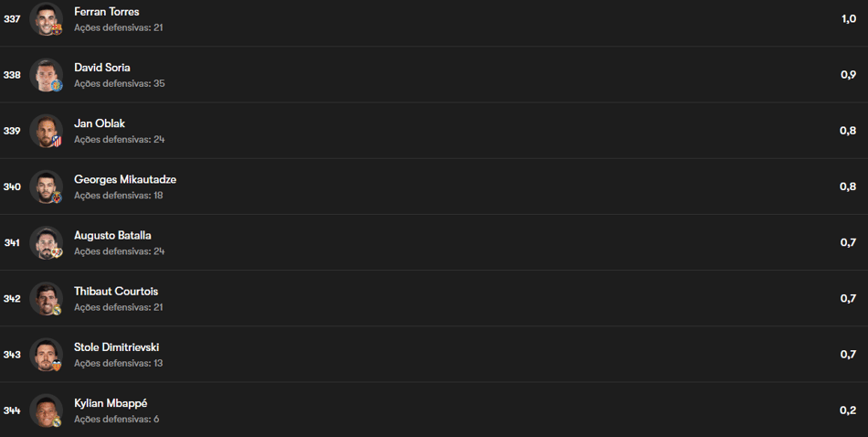This screenshot has height=437, width=868.
Task: Click Stole Dimitrievski's name
Action: (x=117, y=347)
